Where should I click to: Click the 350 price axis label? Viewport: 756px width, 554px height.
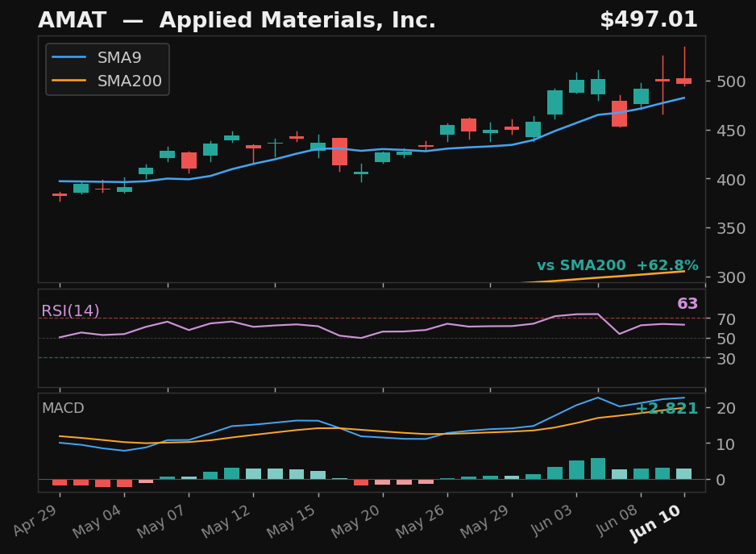tap(731, 228)
